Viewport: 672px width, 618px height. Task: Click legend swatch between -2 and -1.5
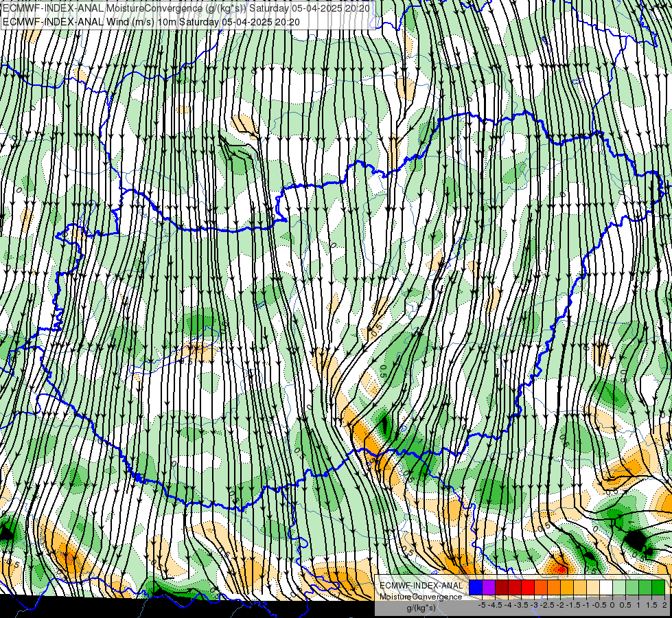coord(567,587)
